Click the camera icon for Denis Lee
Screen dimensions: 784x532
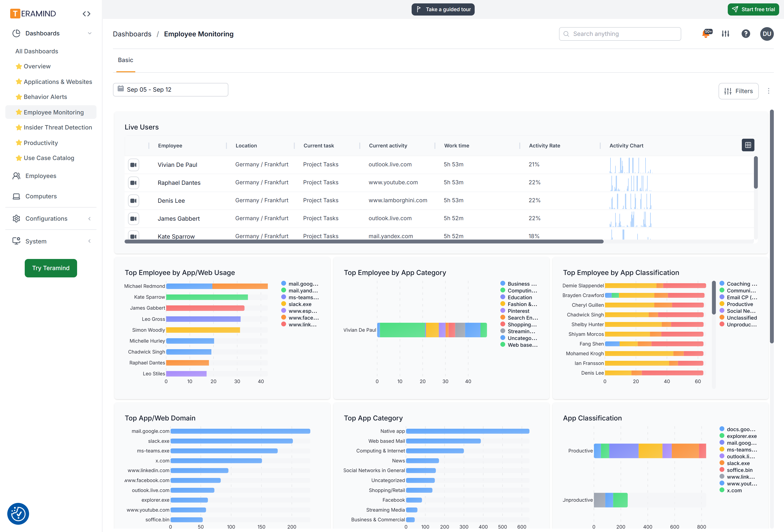pos(133,200)
